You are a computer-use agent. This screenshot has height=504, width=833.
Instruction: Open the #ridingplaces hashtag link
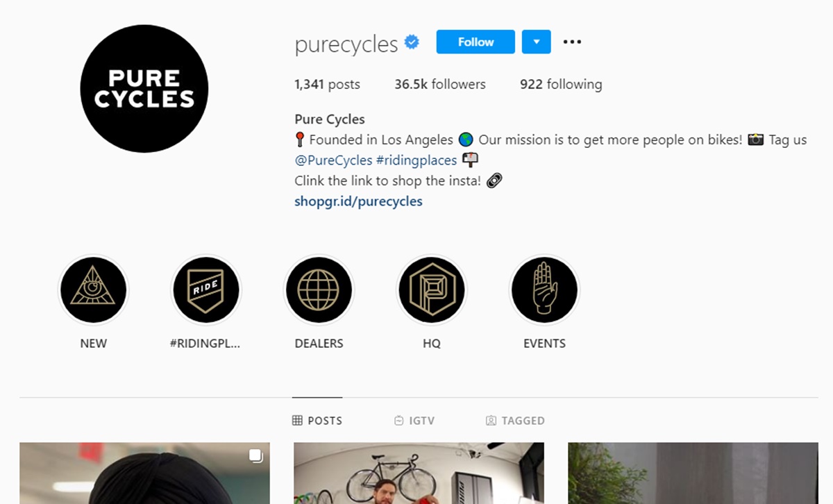[416, 160]
